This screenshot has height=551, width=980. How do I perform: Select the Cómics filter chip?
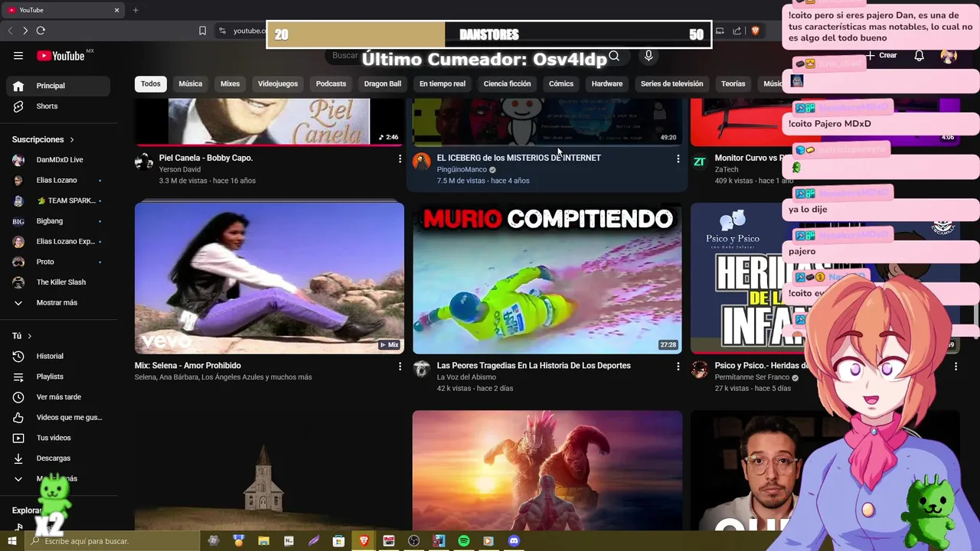click(x=561, y=83)
